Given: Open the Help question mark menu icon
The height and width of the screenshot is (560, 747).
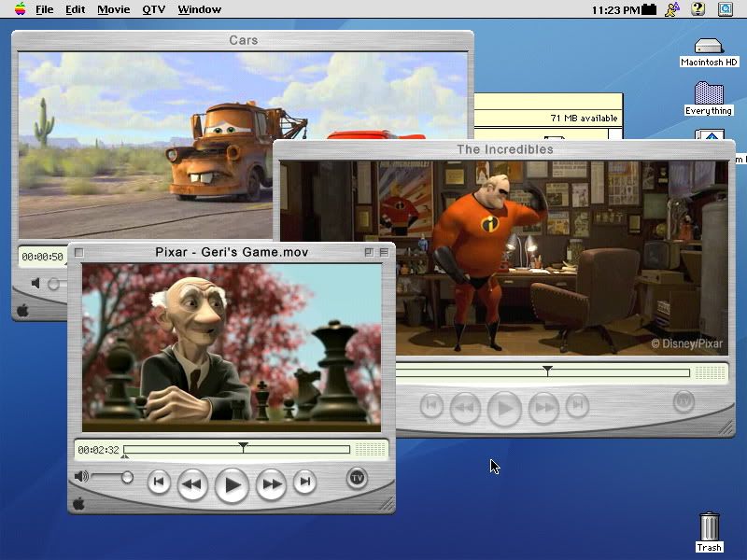Looking at the screenshot, I should click(x=698, y=9).
